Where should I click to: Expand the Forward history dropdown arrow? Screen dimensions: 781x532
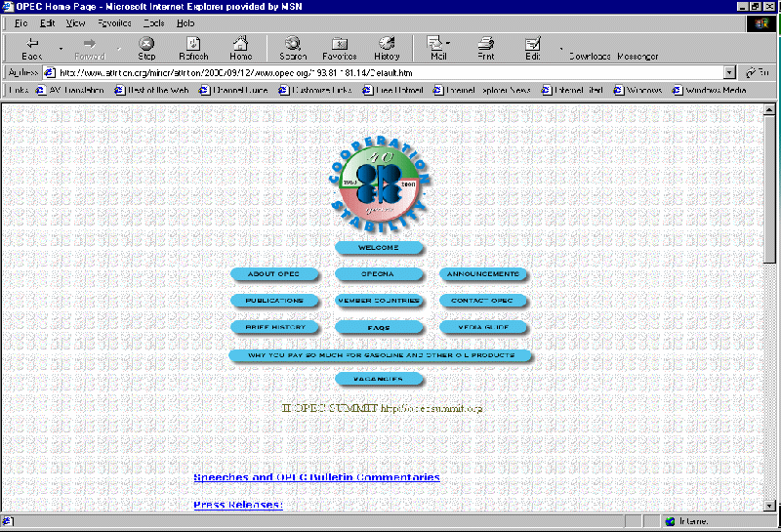tap(119, 49)
